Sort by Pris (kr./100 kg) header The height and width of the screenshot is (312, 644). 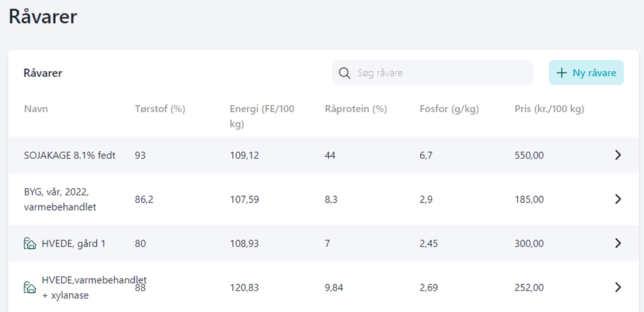(549, 109)
